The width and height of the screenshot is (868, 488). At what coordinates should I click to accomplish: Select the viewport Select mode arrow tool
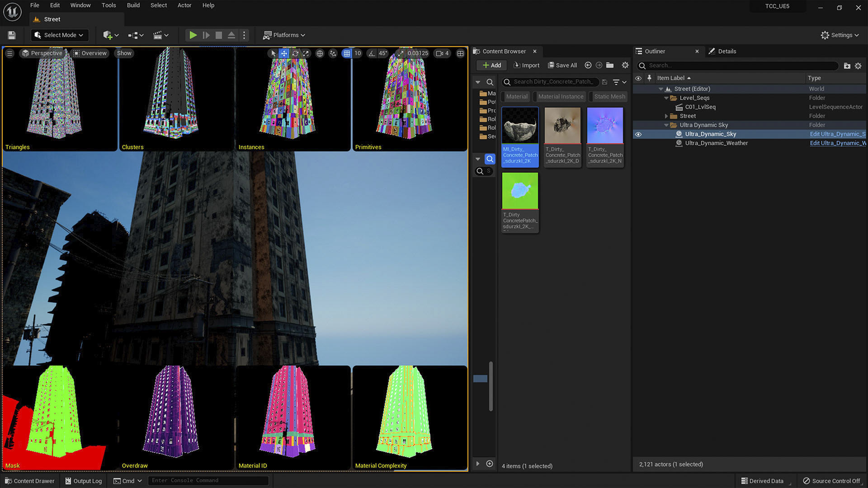pos(273,53)
